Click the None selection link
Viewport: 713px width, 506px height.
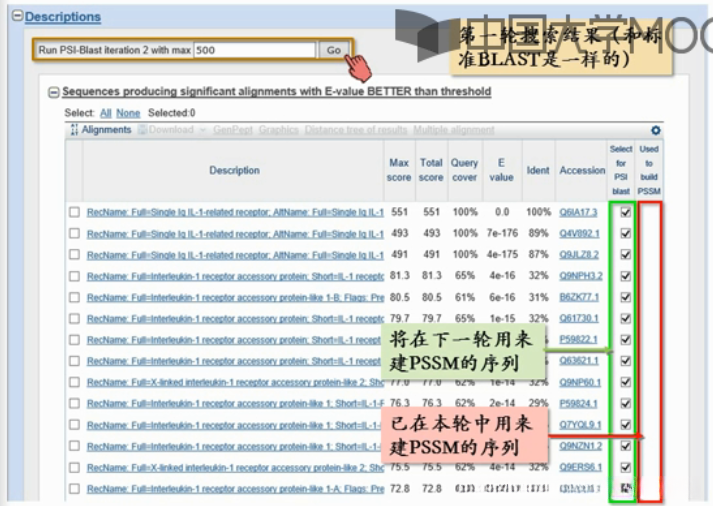pos(128,113)
